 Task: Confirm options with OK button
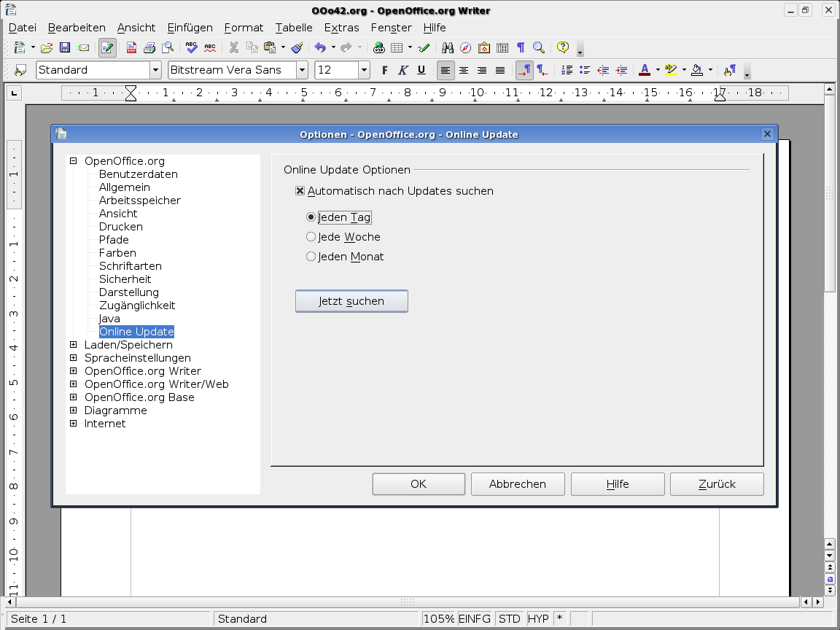point(419,483)
